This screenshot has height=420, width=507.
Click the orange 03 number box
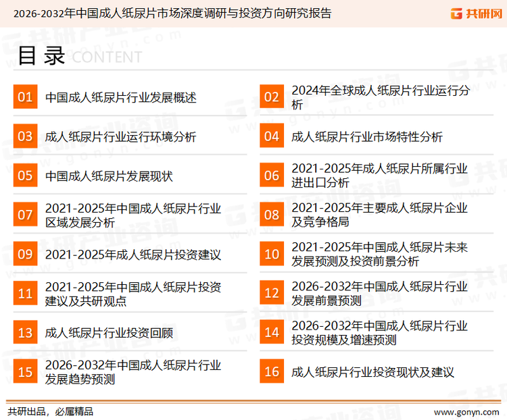25,136
